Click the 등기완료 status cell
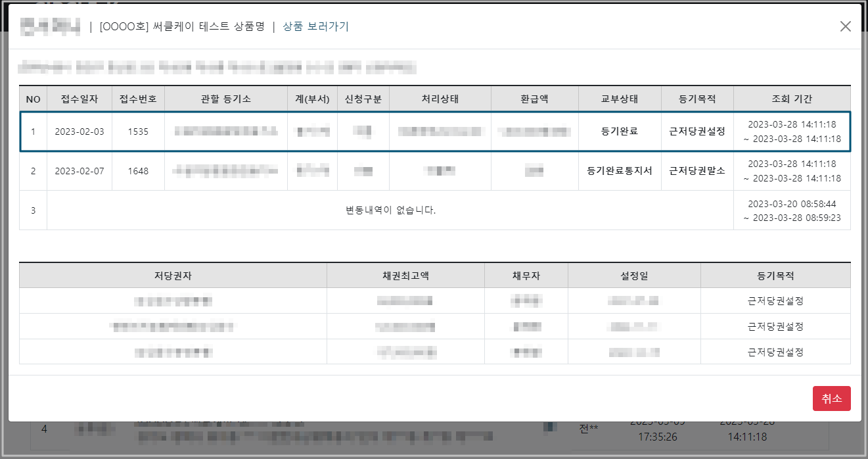Screen dimensions: 868x459 [x=619, y=132]
